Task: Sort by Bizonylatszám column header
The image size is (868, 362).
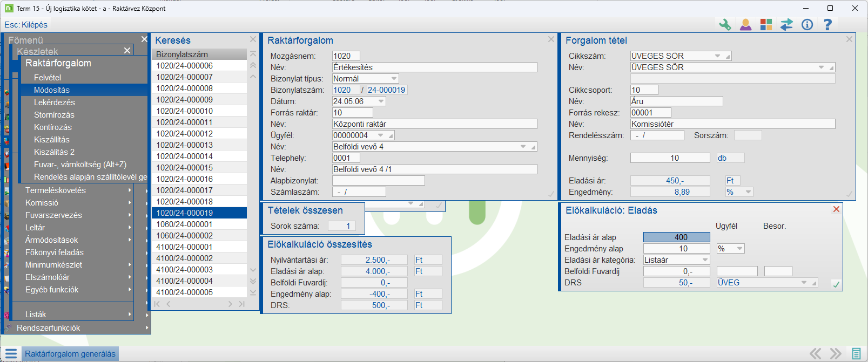Action: click(199, 54)
